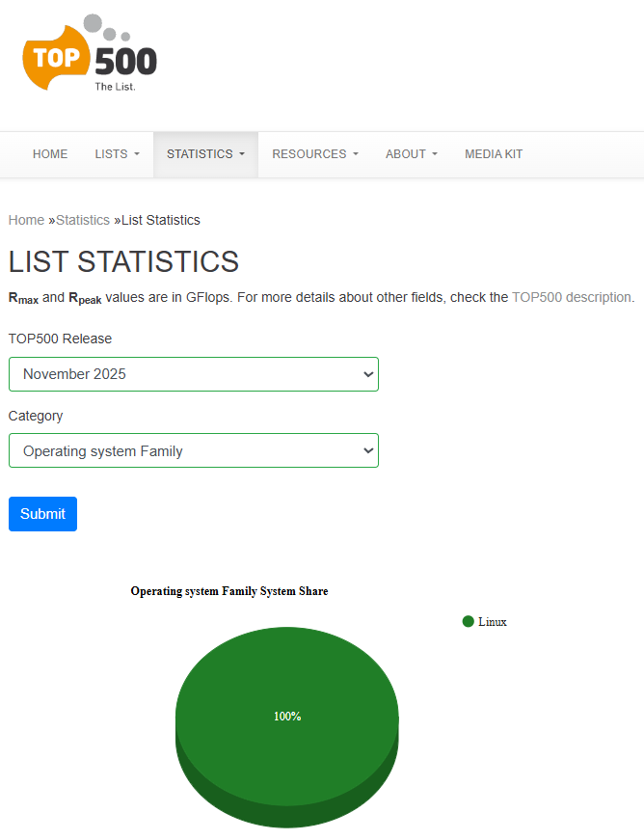
Task: Expand the ABOUT menu
Action: [x=411, y=154]
